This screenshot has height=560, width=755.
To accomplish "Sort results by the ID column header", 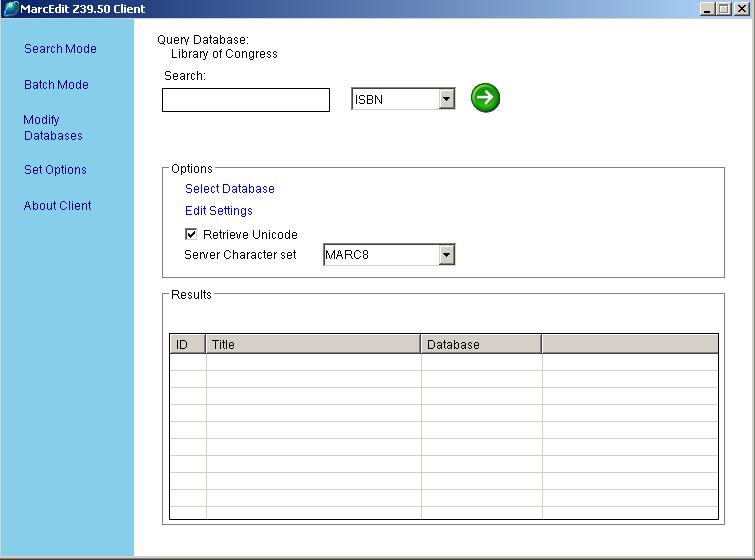I will click(x=187, y=344).
